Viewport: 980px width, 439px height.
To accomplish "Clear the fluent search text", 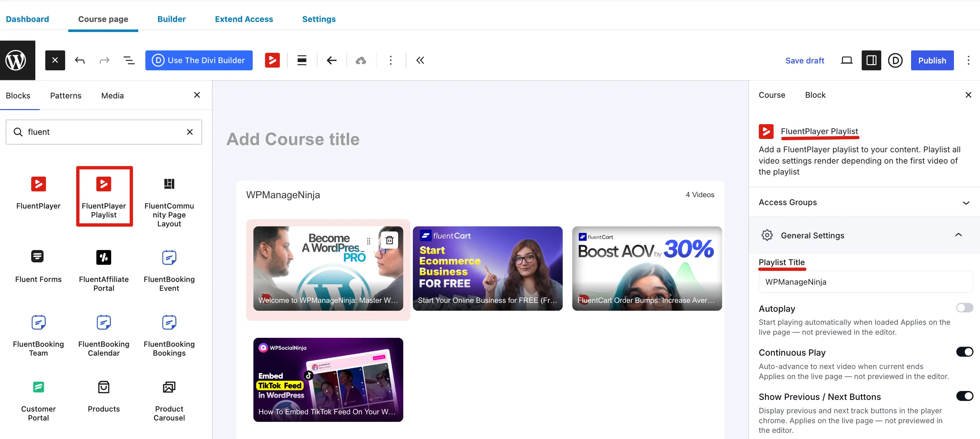I will [190, 132].
